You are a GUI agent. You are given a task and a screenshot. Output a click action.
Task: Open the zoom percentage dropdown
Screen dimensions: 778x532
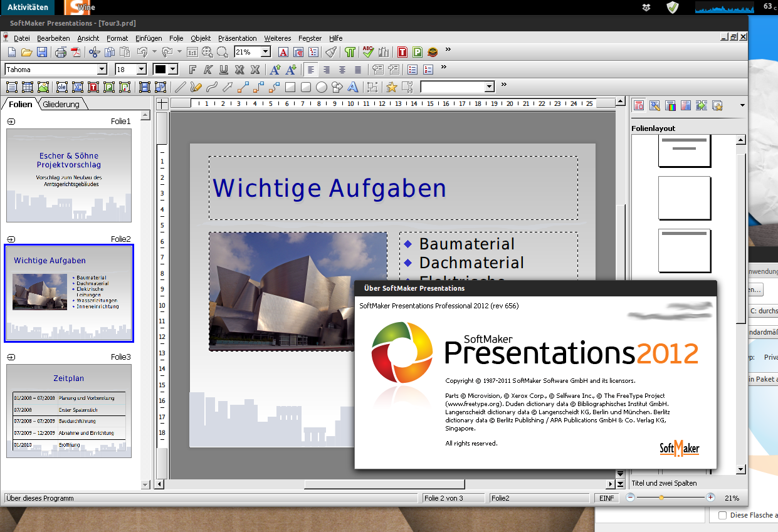pyautogui.click(x=265, y=52)
